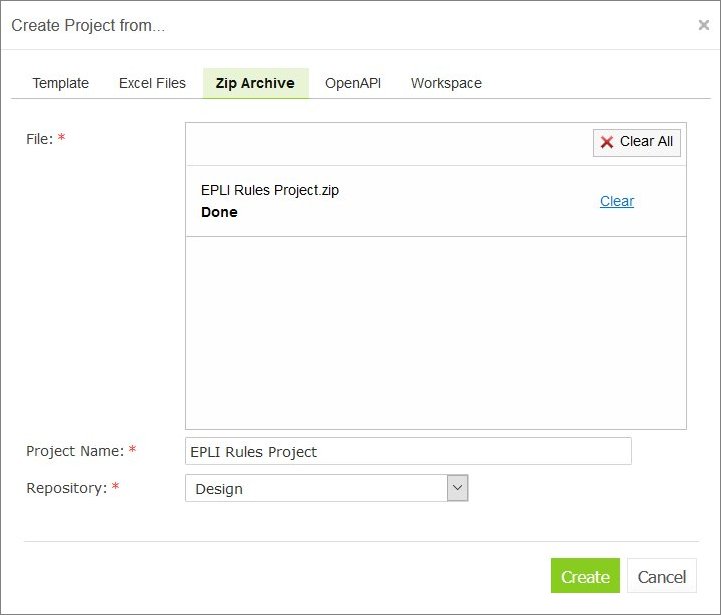Switch to the Template tab
The width and height of the screenshot is (721, 615).
[x=60, y=83]
